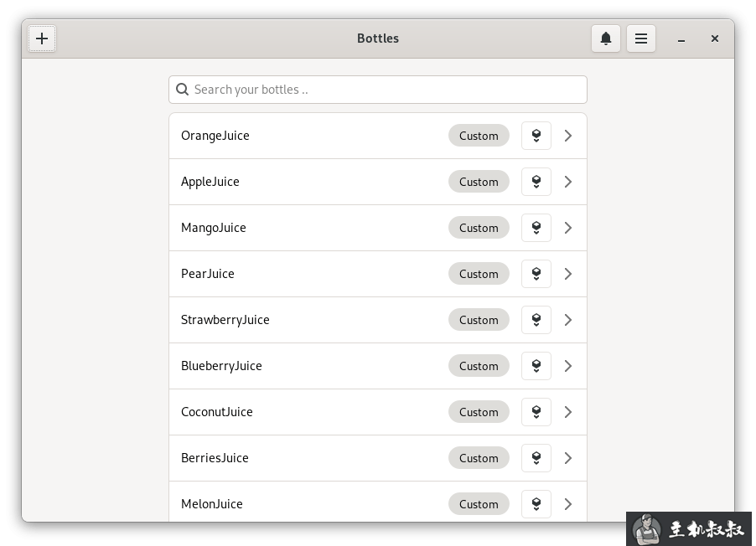This screenshot has height=546, width=756.
Task: Click CoconutJuice run executable icon
Action: [536, 412]
